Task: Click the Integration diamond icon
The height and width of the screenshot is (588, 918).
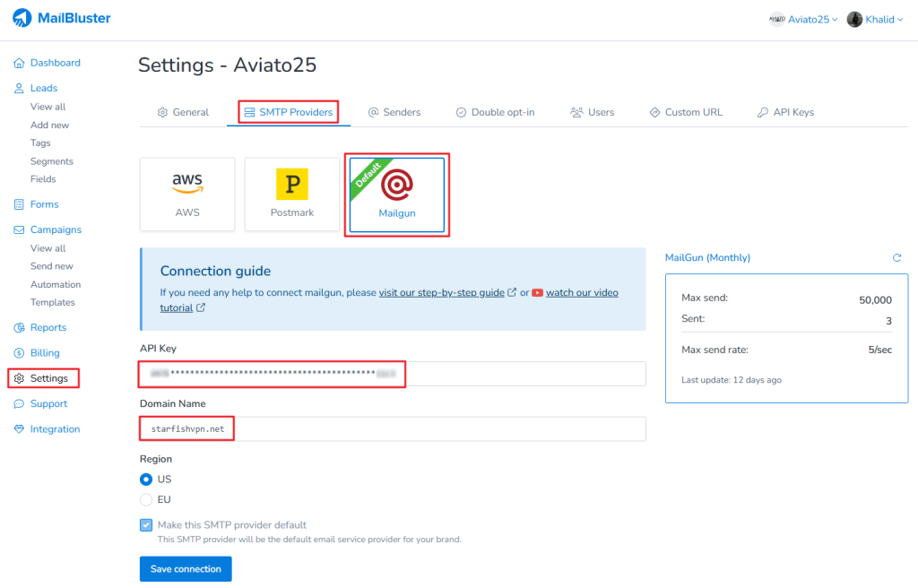Action: pos(19,428)
